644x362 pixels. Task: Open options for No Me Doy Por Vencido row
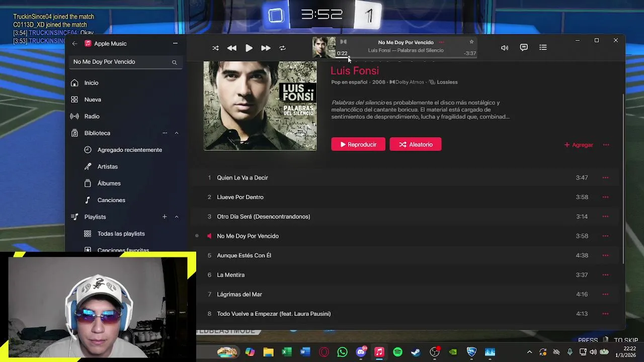605,236
